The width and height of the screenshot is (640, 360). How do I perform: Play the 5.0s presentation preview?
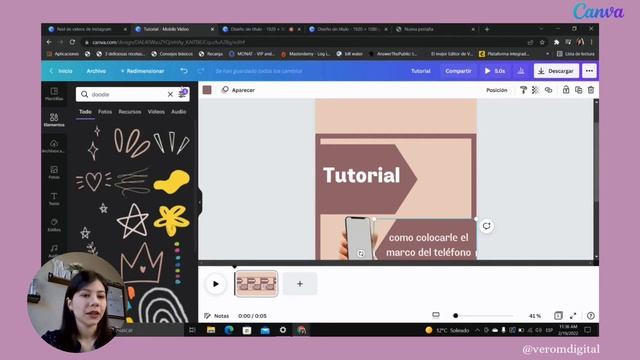(x=495, y=71)
